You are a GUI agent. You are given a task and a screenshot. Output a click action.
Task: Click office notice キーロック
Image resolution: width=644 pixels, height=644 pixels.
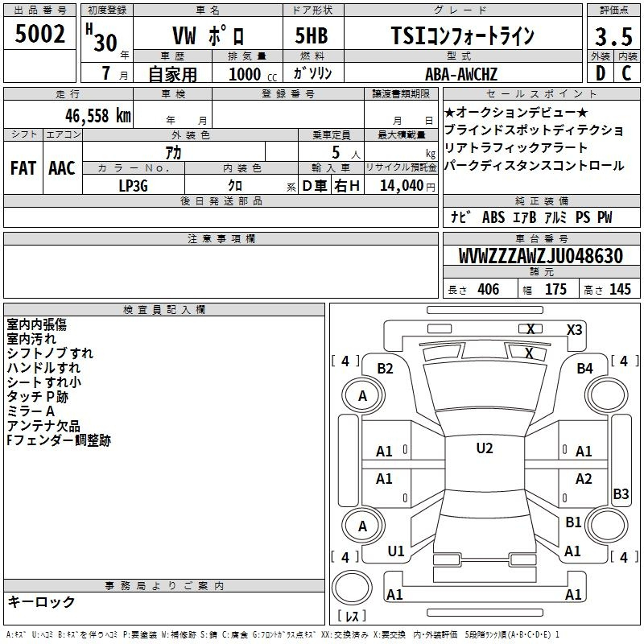41,601
